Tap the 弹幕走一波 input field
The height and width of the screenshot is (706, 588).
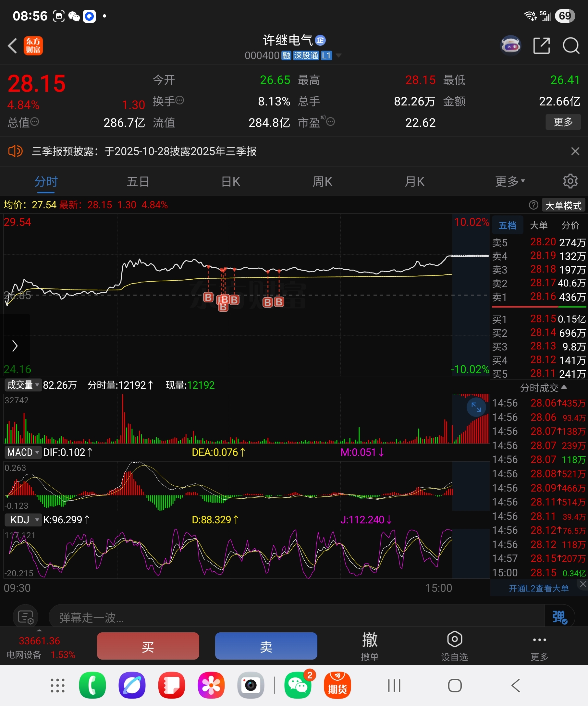click(297, 617)
